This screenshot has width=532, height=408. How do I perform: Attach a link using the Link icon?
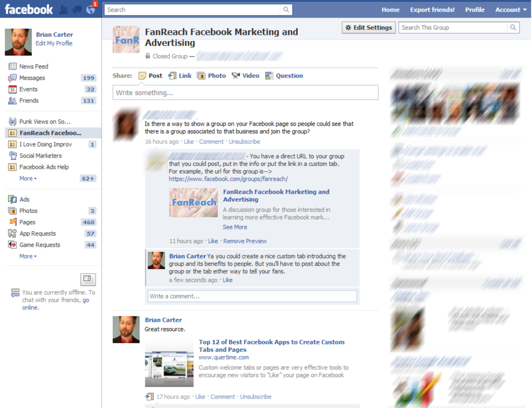coord(172,76)
